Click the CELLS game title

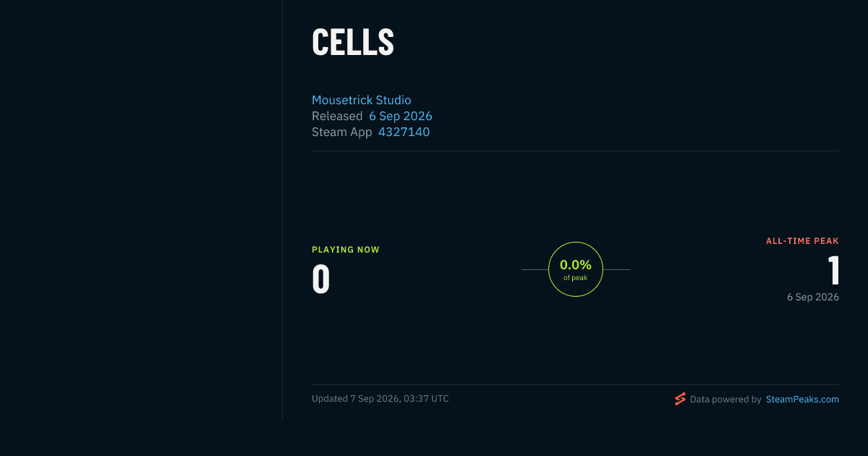click(353, 42)
